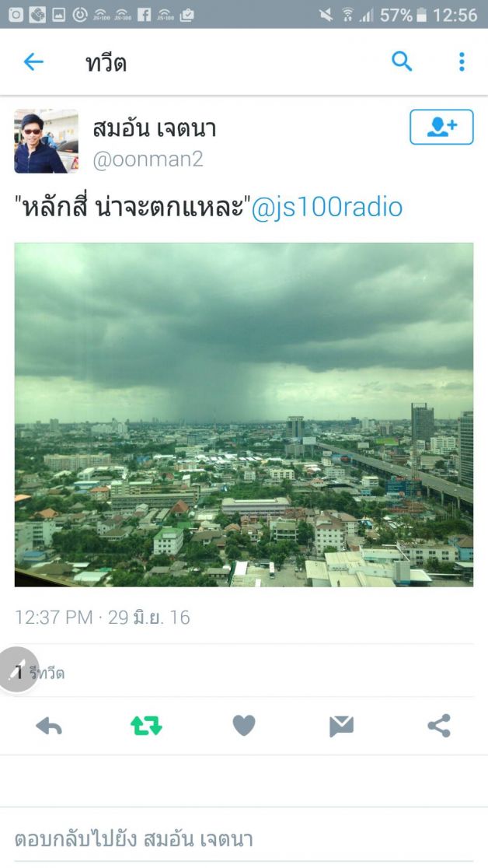Open Facebook notification in status bar
This screenshot has height=868, width=488.
click(x=144, y=15)
